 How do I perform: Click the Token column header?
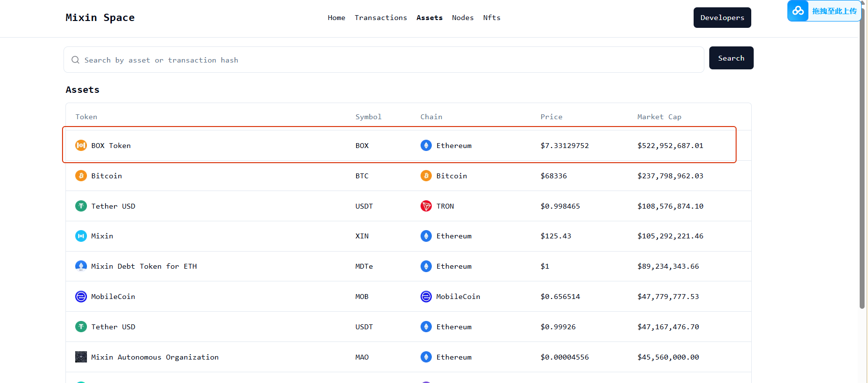coord(86,117)
